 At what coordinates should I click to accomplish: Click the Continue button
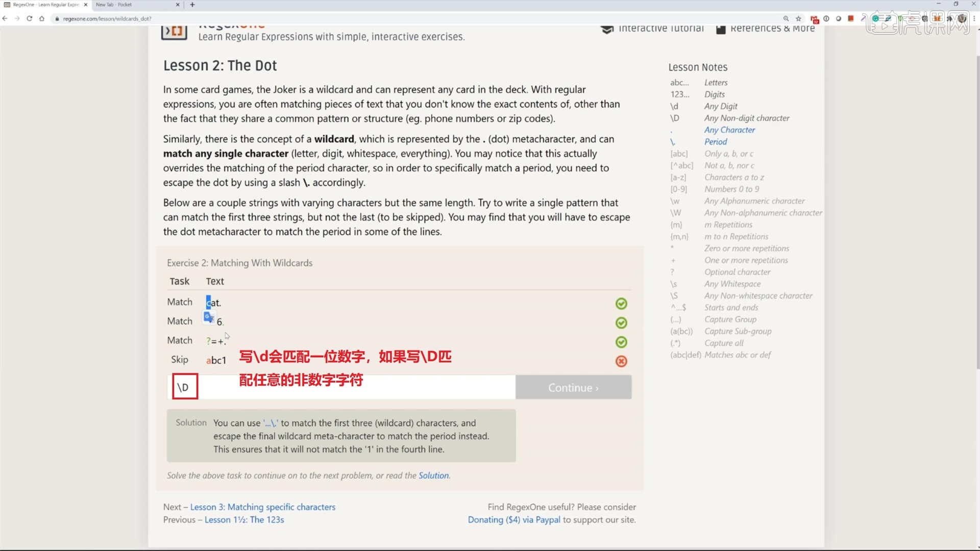coord(573,388)
